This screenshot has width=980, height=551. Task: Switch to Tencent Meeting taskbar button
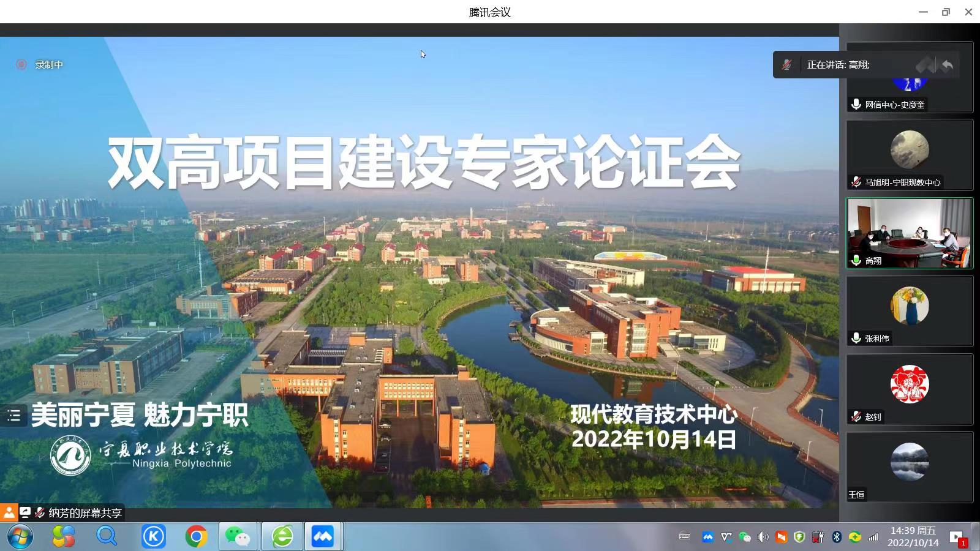tap(322, 537)
